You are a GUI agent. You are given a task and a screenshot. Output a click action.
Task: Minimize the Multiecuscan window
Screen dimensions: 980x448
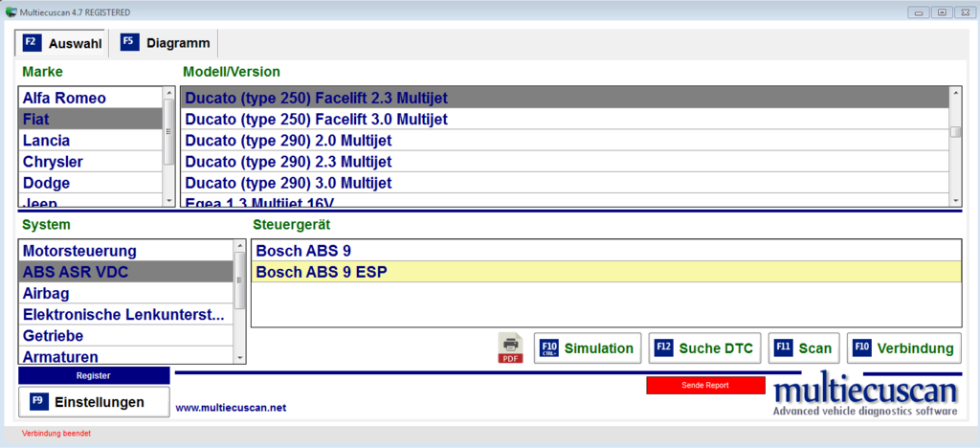(920, 12)
